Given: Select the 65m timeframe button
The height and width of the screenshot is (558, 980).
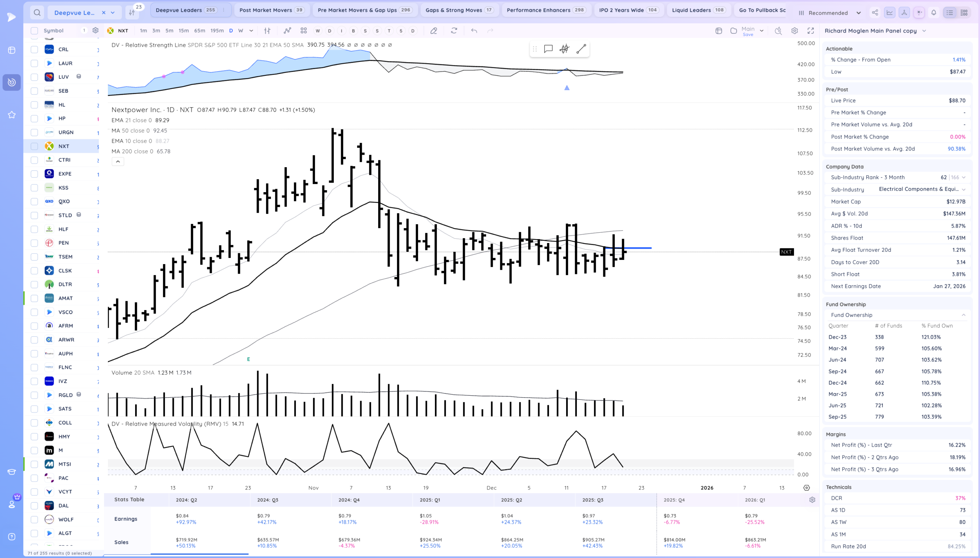Looking at the screenshot, I should 199,31.
